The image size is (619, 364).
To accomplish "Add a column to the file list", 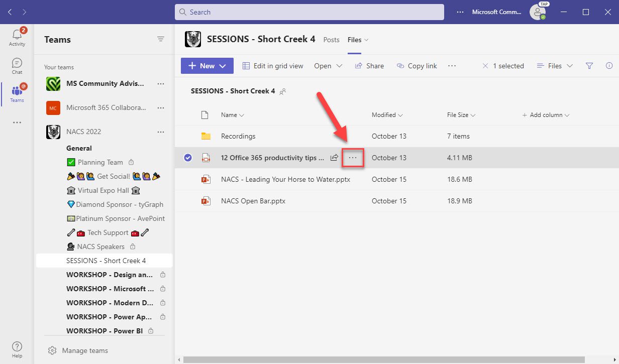I will click(545, 115).
